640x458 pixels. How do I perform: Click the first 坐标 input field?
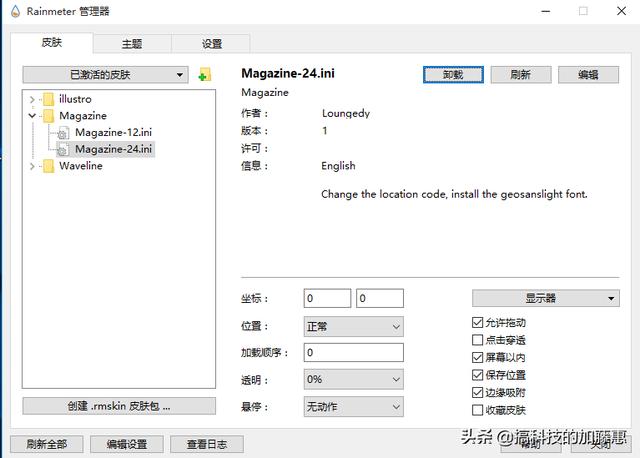(327, 298)
